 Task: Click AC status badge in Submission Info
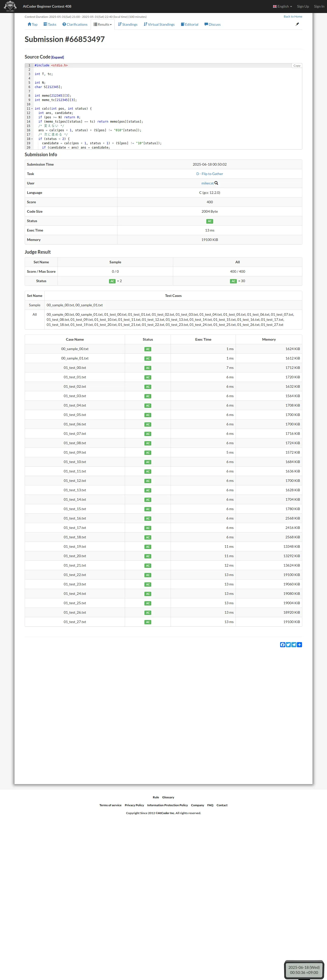point(210,221)
